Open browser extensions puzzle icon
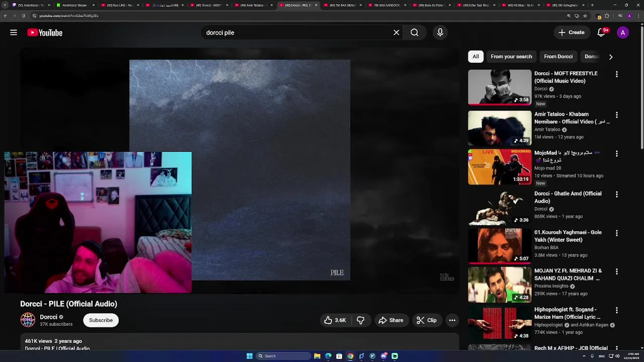This screenshot has height=362, width=644. [x=607, y=16]
